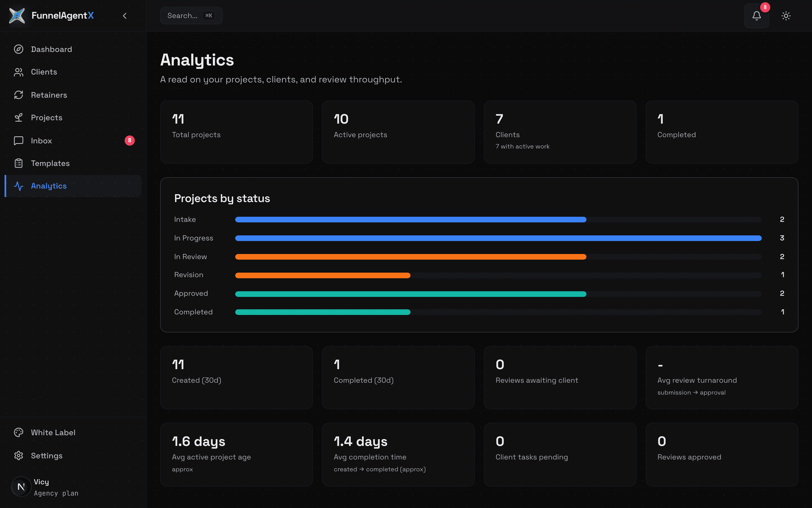Open the Vicy user avatar
Screen dimensions: 812x508
point(21,487)
